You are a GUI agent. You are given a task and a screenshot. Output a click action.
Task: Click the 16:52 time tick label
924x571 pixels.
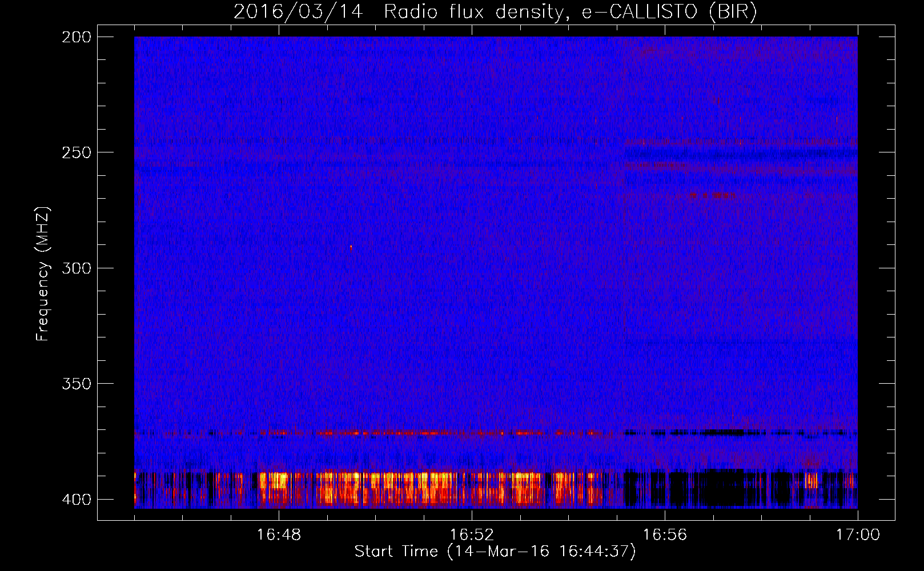click(472, 535)
